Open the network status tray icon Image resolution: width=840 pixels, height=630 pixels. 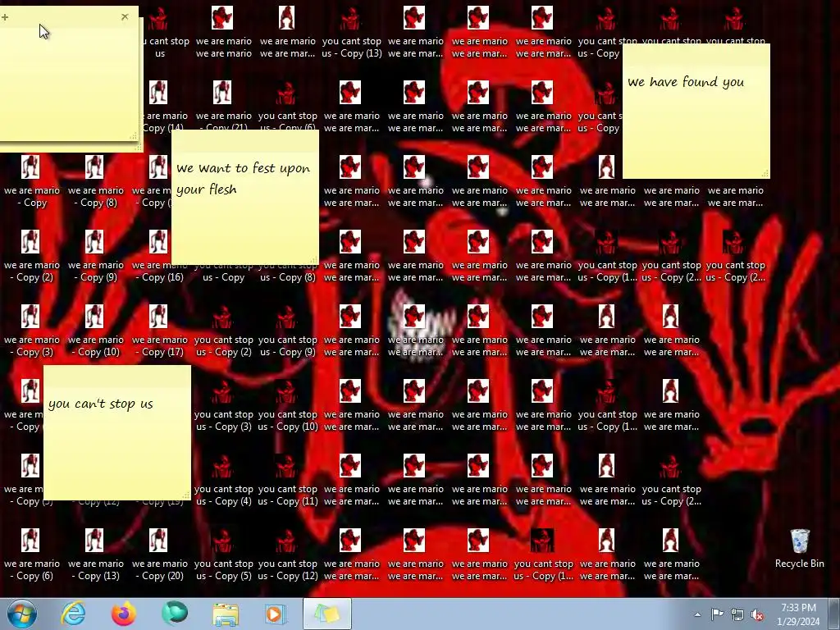(737, 615)
